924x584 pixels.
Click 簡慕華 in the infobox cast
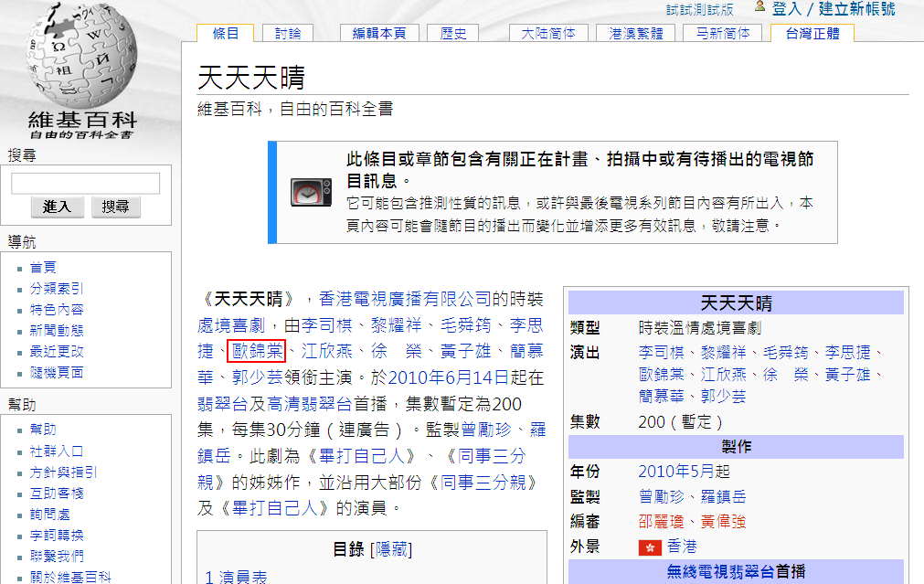pos(661,396)
